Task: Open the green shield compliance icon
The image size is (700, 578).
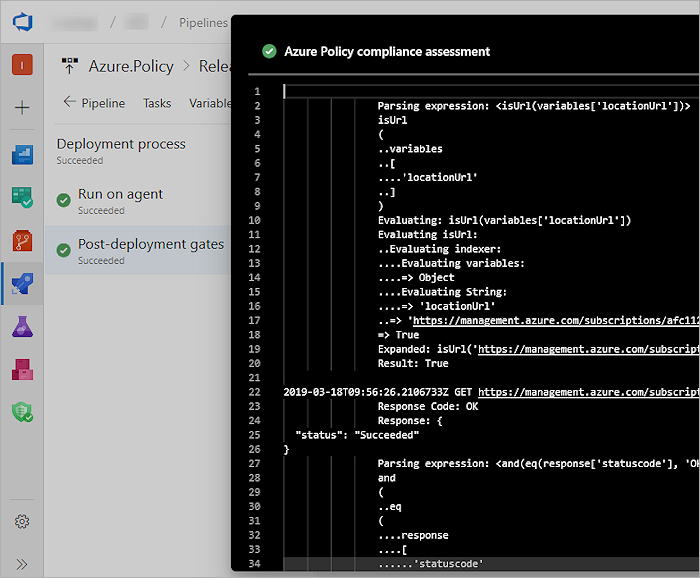Action: [x=22, y=412]
